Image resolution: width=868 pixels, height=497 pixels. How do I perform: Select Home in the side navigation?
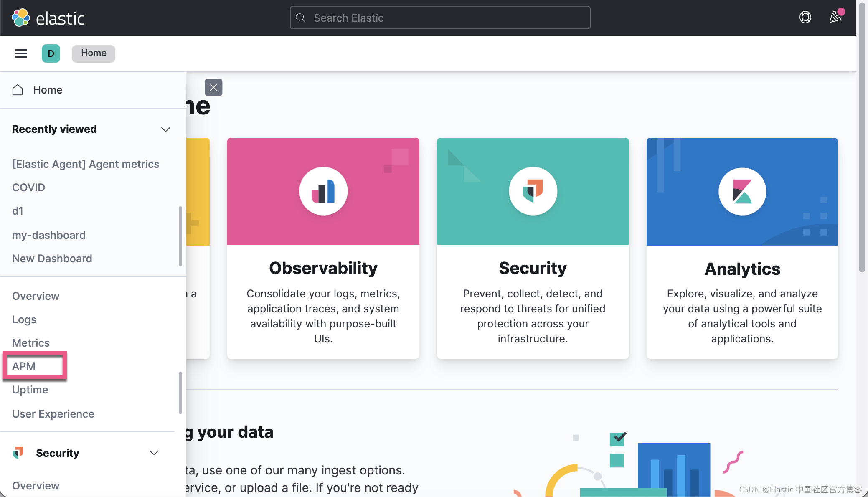[x=48, y=90]
